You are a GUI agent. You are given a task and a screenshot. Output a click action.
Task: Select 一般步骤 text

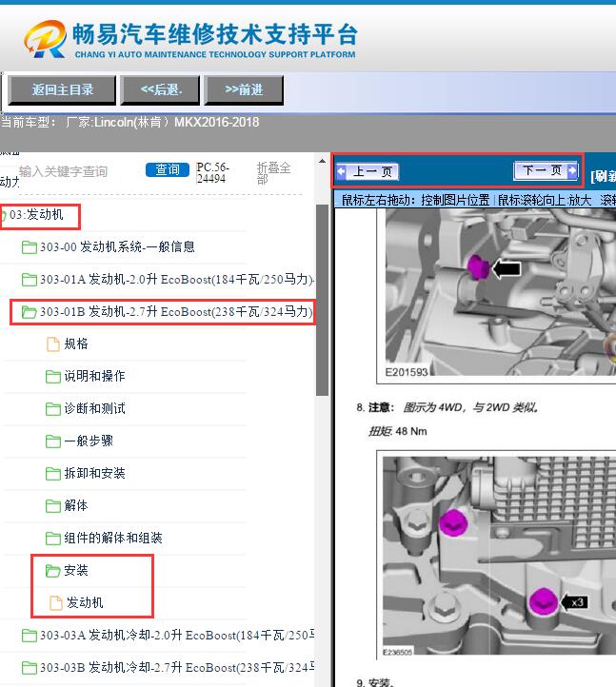(x=89, y=441)
